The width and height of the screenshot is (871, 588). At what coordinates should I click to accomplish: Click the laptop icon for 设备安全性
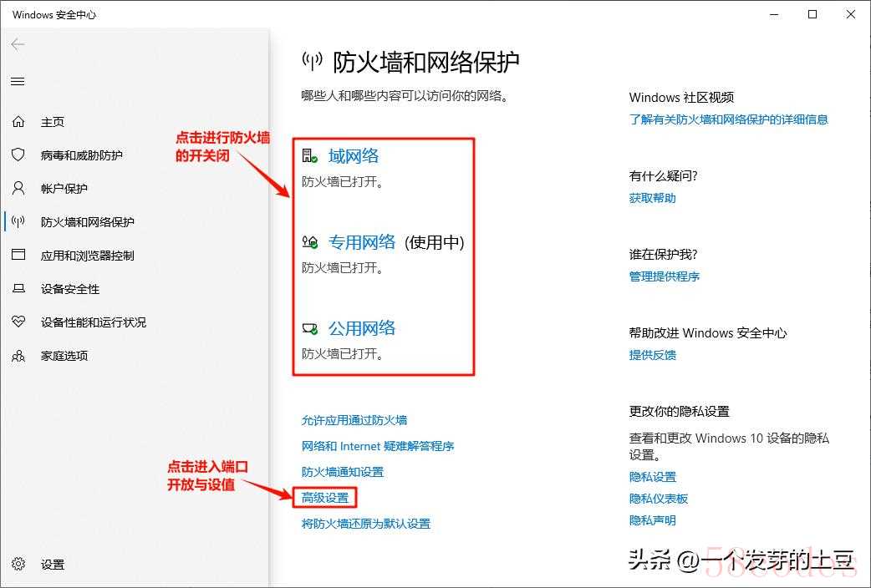[18, 289]
